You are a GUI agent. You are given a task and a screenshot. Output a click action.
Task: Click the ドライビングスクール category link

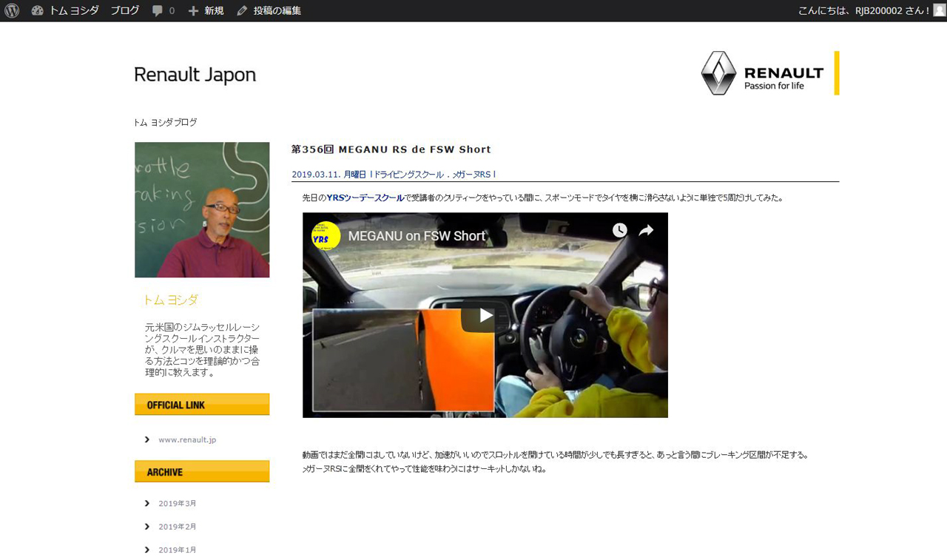tap(408, 175)
